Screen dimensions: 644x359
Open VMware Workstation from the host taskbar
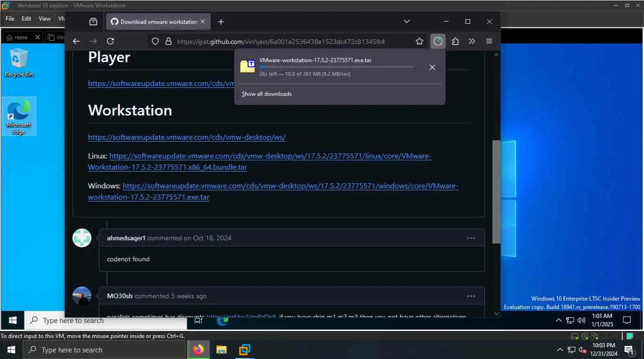244,350
